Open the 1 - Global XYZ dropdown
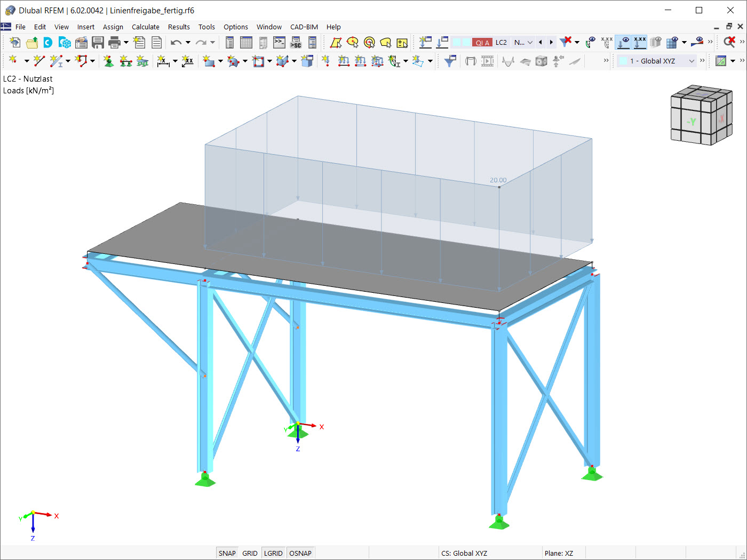This screenshot has height=560, width=747. pyautogui.click(x=692, y=61)
